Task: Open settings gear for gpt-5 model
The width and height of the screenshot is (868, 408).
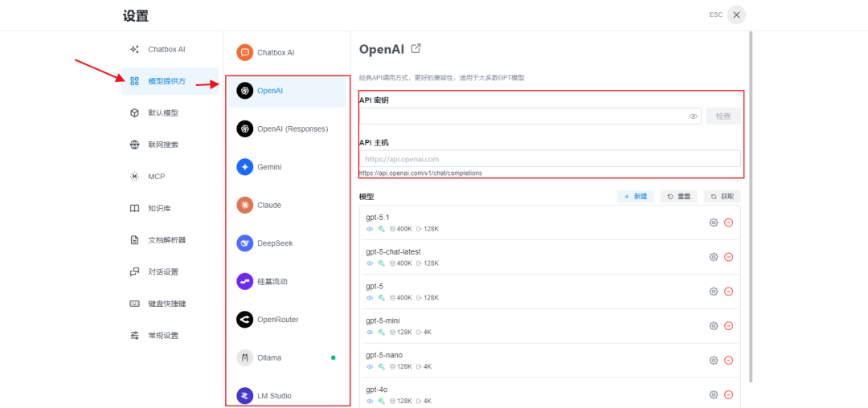Action: pos(714,292)
